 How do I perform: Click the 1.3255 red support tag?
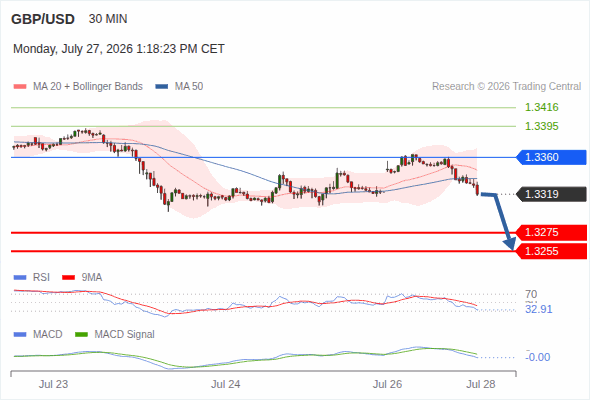(551, 251)
